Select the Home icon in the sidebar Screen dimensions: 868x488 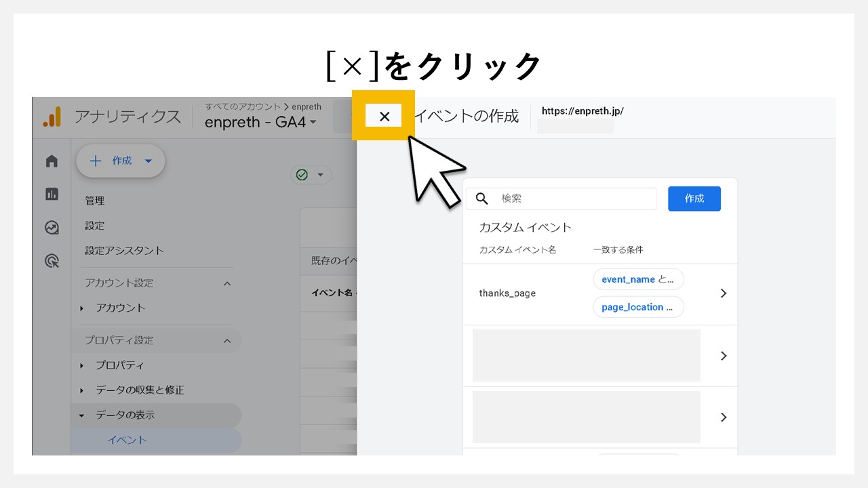(52, 161)
